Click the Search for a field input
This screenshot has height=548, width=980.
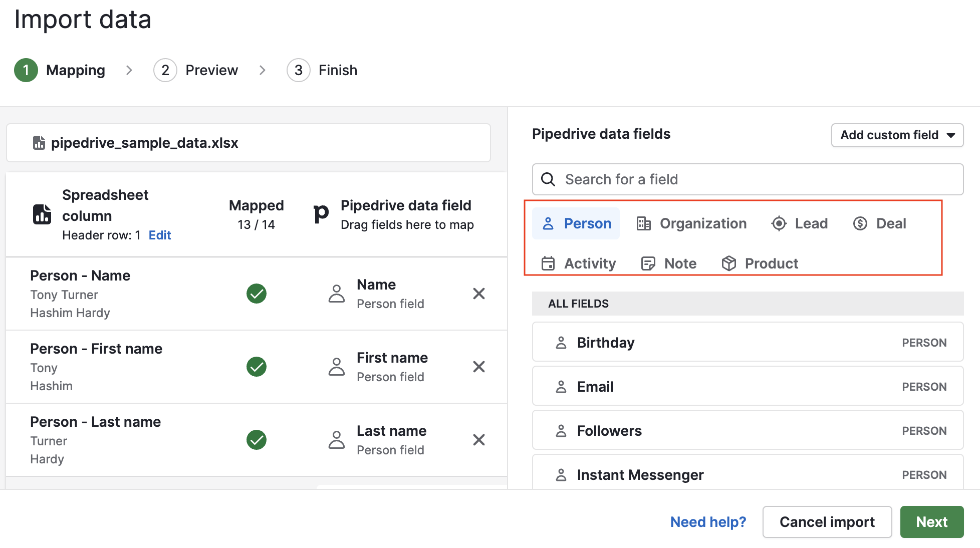748,179
